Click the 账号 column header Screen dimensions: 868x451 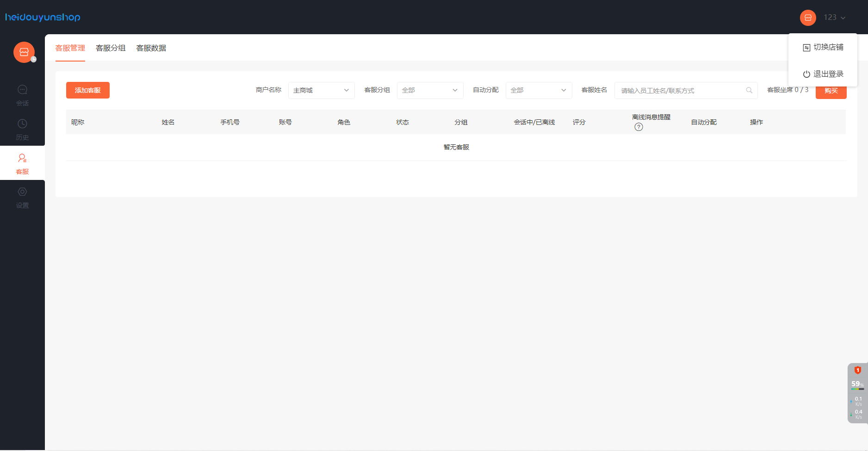pos(285,122)
